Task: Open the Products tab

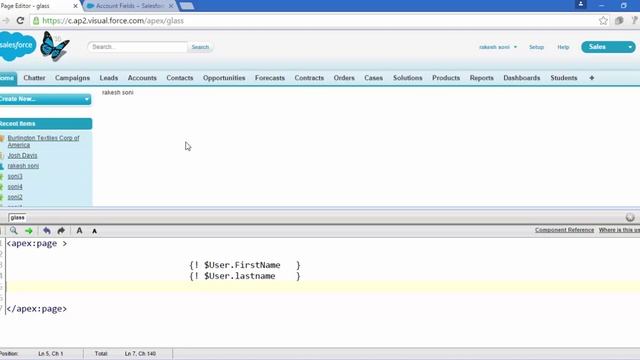Action: (x=446, y=78)
